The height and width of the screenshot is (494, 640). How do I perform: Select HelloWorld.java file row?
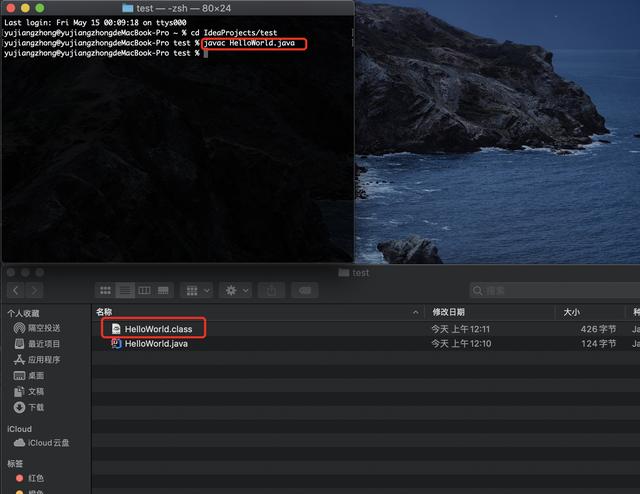[x=366, y=344]
